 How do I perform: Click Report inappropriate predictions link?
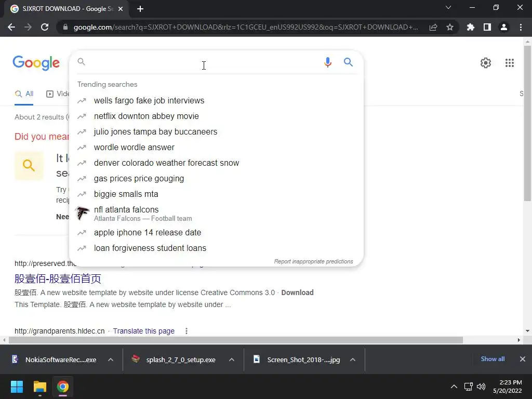313,262
